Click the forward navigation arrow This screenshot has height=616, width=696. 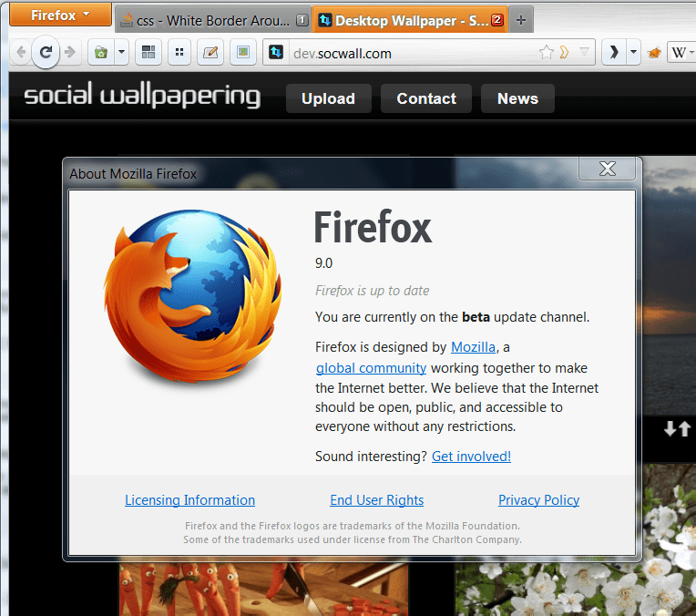click(69, 53)
